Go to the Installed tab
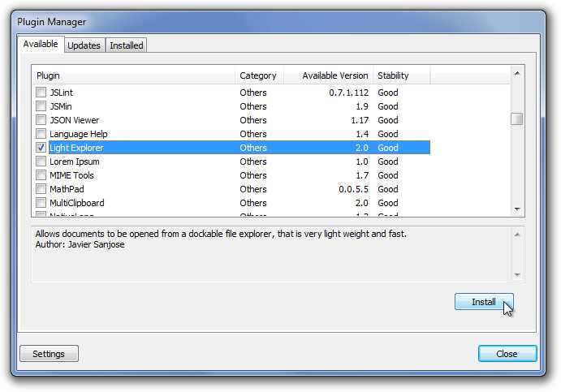 [127, 45]
